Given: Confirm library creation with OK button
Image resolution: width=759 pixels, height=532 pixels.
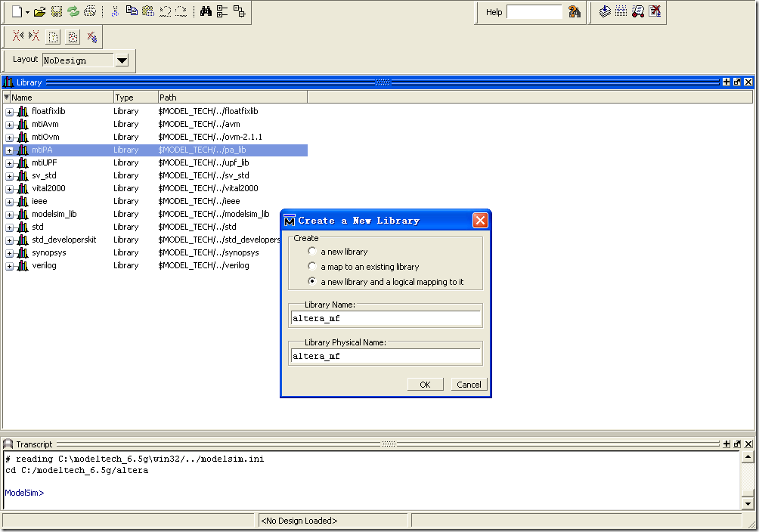Looking at the screenshot, I should (425, 385).
